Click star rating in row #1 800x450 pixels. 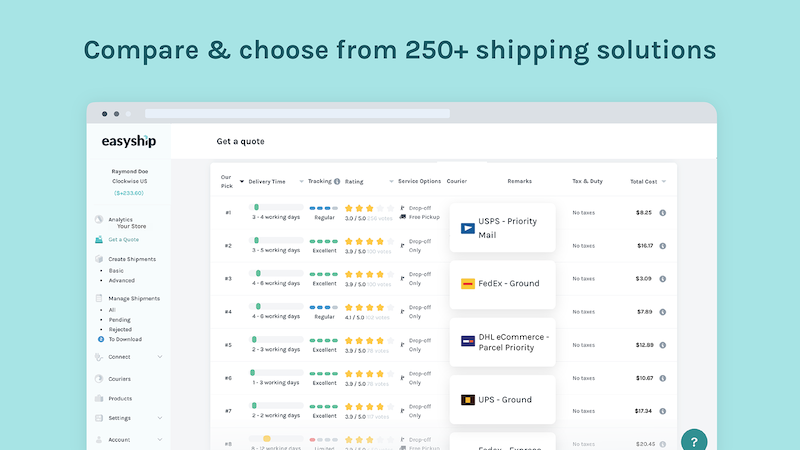369,208
